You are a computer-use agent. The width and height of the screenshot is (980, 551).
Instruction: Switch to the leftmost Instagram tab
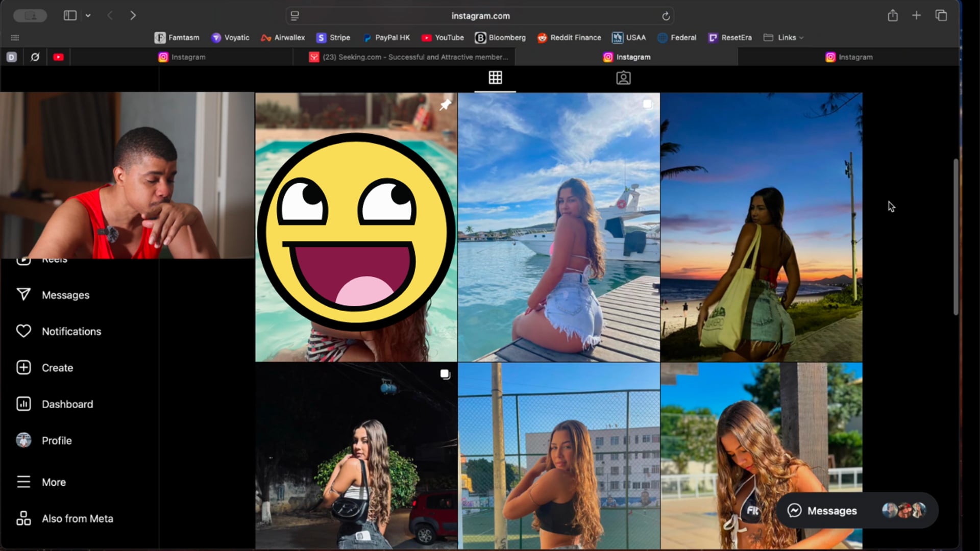182,57
